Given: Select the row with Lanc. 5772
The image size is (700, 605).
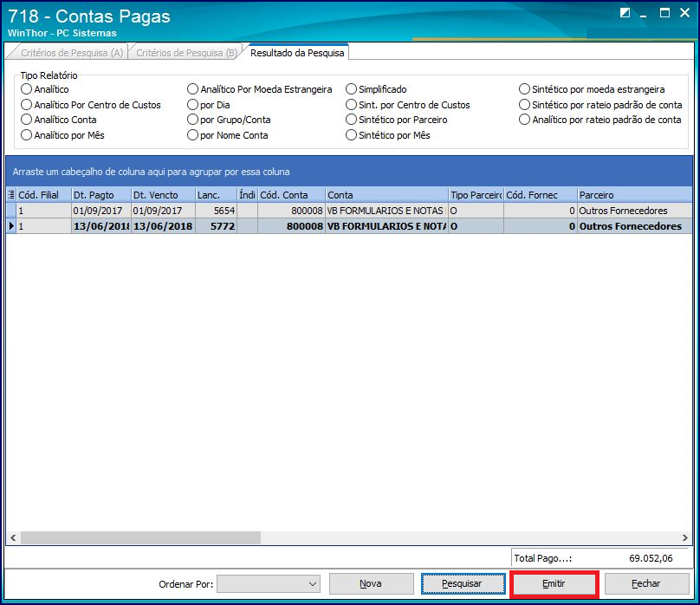Looking at the screenshot, I should pyautogui.click(x=349, y=226).
